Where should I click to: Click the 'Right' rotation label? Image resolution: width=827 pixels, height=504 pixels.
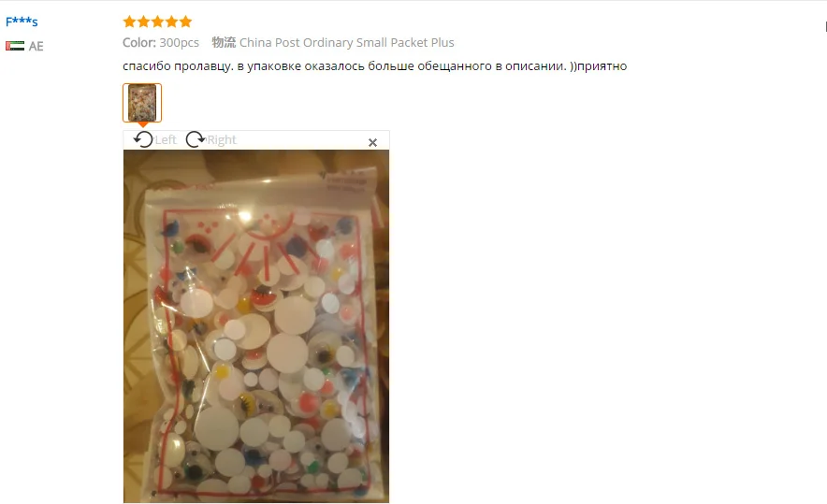point(222,139)
